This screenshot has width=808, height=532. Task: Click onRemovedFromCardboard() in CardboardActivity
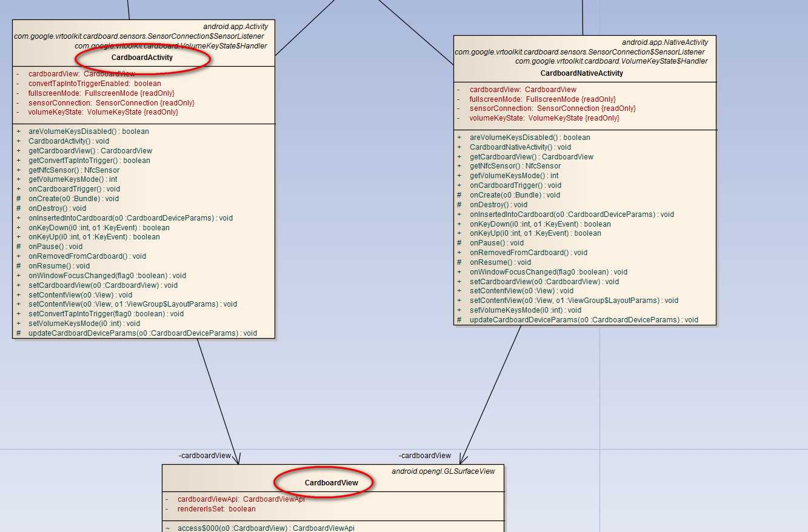tap(87, 256)
